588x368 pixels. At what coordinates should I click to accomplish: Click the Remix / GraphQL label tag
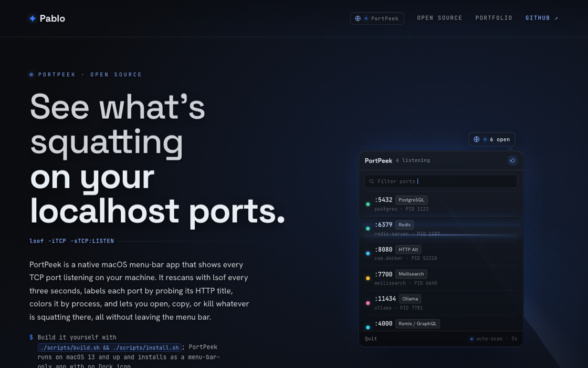pos(417,324)
